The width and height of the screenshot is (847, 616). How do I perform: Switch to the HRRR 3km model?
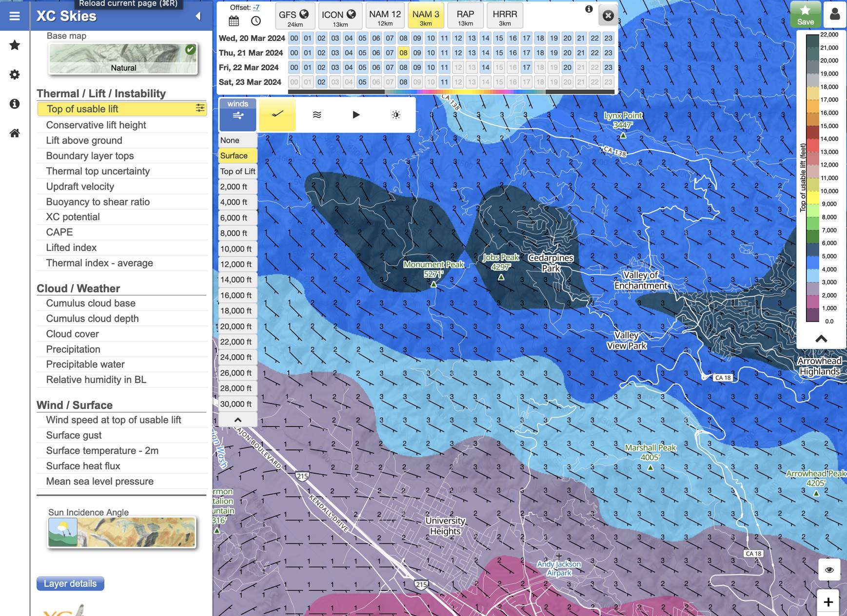505,17
